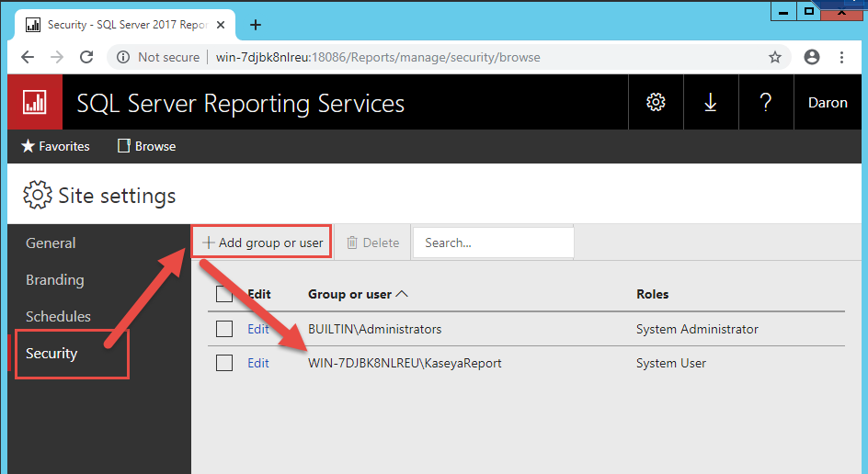This screenshot has width=868, height=474.
Task: Open Daron user menu
Action: pos(828,102)
